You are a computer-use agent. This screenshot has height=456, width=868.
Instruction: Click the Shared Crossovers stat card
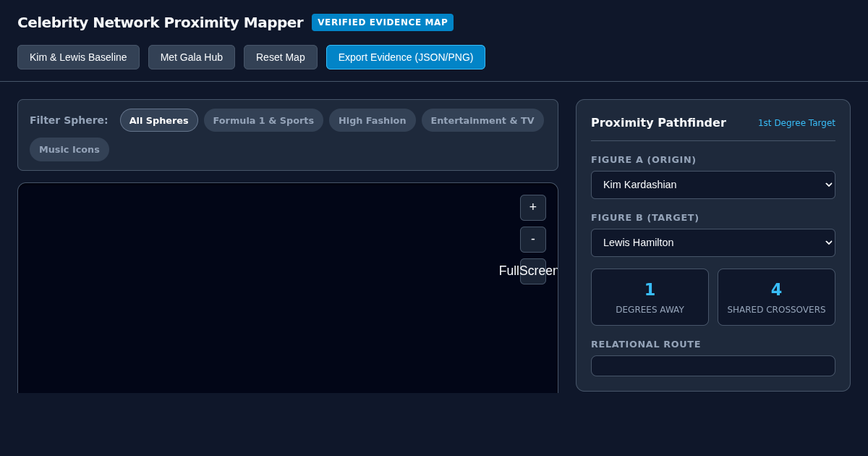point(776,297)
